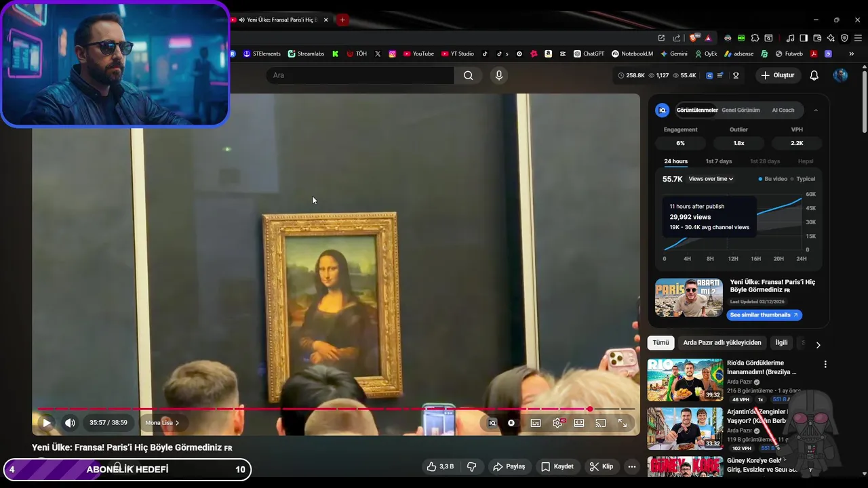Mute the video volume

[x=70, y=423]
